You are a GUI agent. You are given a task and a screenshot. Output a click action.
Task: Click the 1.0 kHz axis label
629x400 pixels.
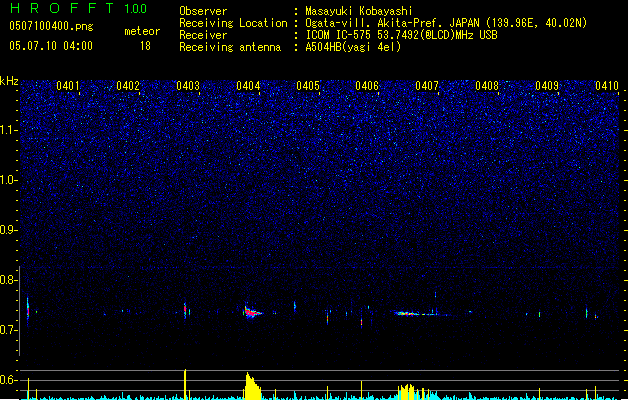tap(9, 180)
